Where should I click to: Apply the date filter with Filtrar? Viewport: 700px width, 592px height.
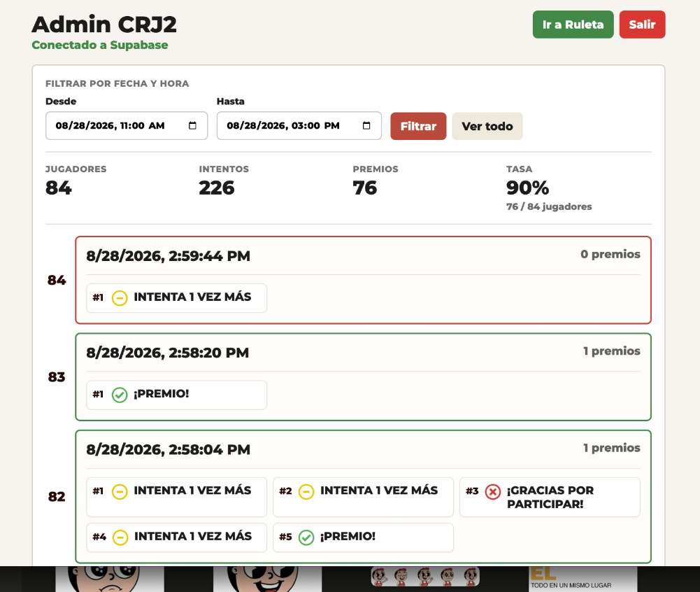418,126
